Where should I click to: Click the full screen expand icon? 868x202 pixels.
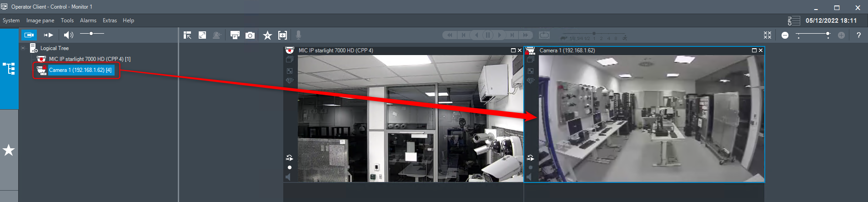pyautogui.click(x=202, y=35)
